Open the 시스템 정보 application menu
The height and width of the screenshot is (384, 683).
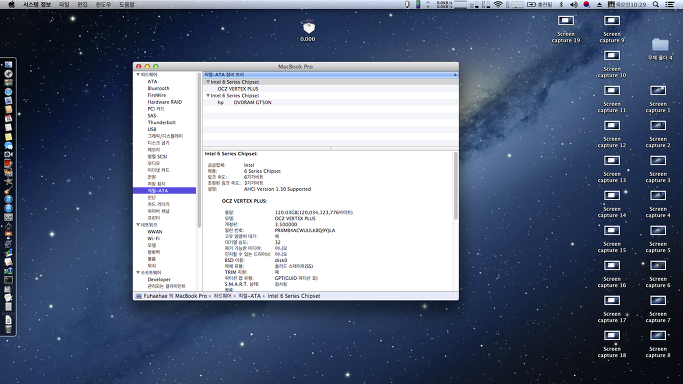(37, 4)
